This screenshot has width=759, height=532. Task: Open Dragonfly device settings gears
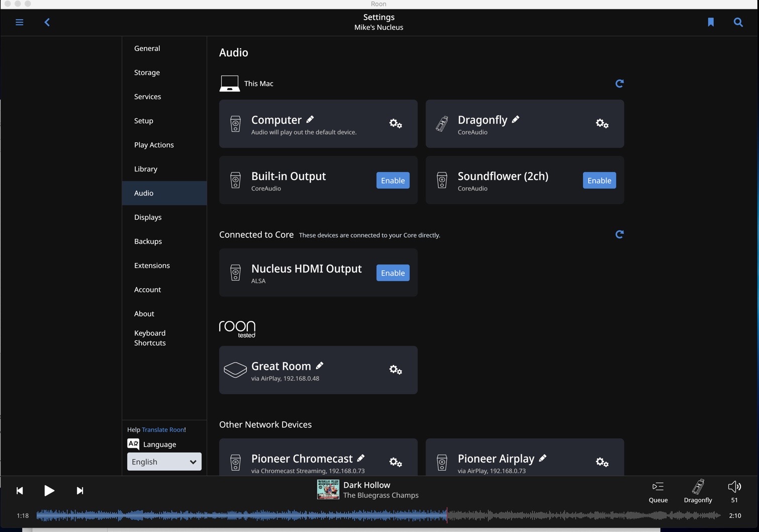click(602, 123)
